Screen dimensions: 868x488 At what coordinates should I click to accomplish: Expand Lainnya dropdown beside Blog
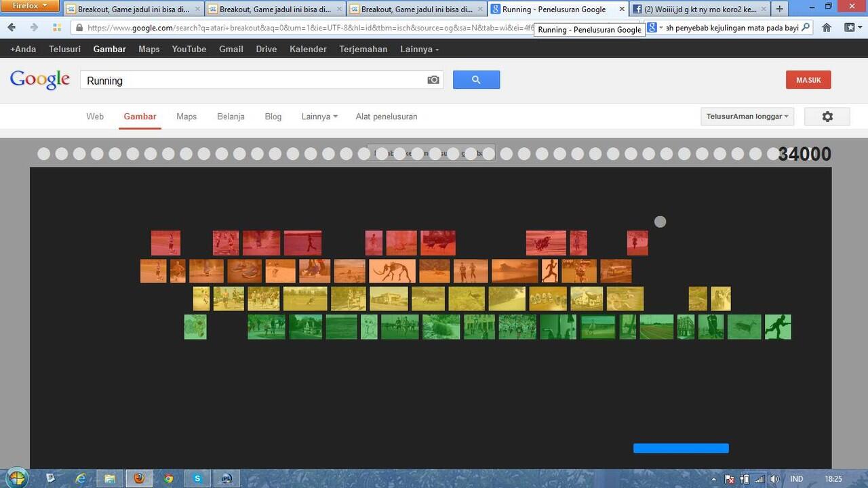(x=319, y=117)
